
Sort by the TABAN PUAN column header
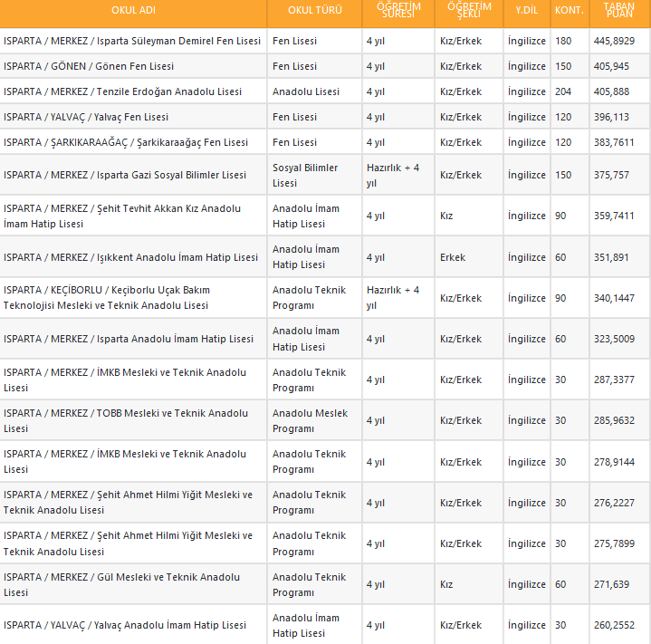click(618, 10)
